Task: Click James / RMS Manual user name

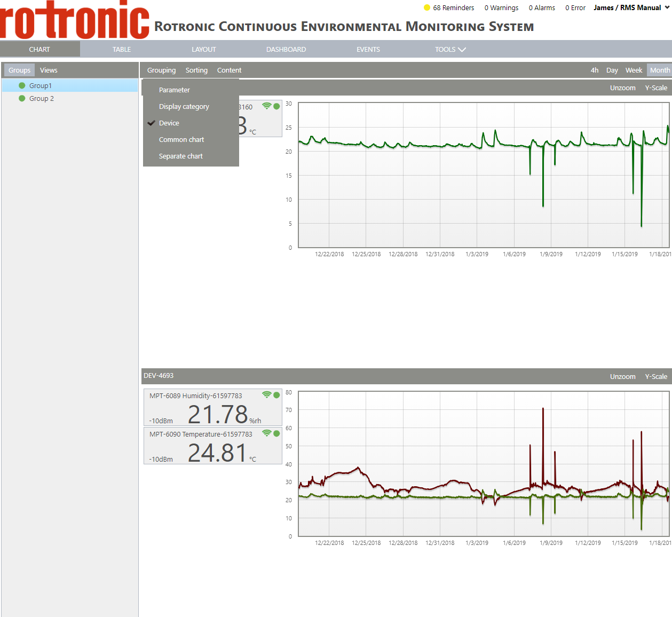Action: click(627, 7)
